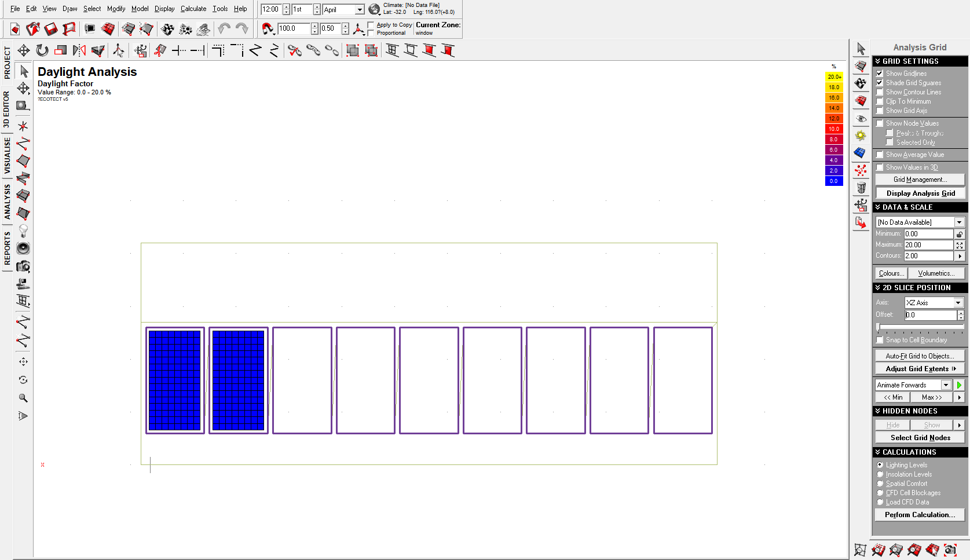Select the Insolation Levels radio button
This screenshot has width=970, height=560.
point(880,474)
